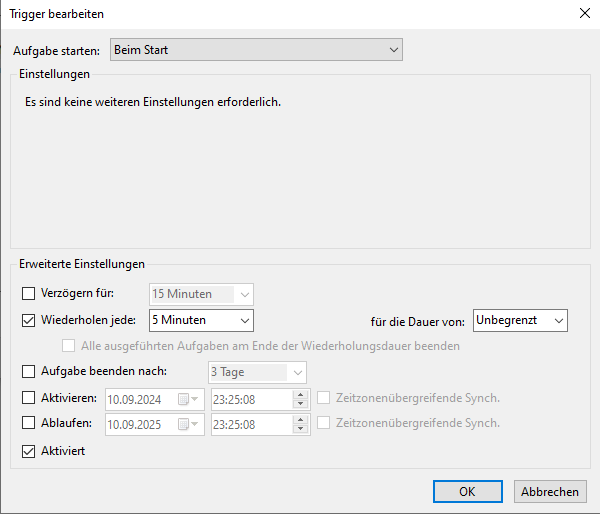Click the 'Erweiterte Einstellungen' group title
Screen dimensions: 600x514
82,264
